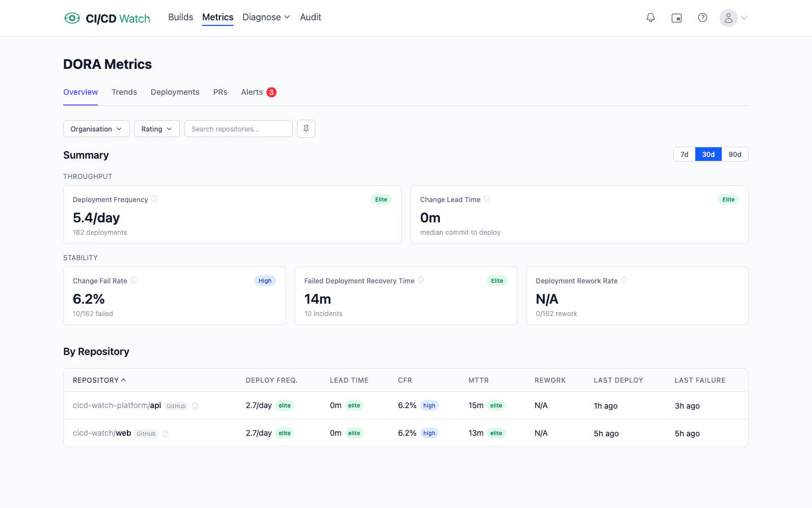Click the sort arrow beside REPOSITORY header
This screenshot has width=812, height=508.
pyautogui.click(x=123, y=380)
